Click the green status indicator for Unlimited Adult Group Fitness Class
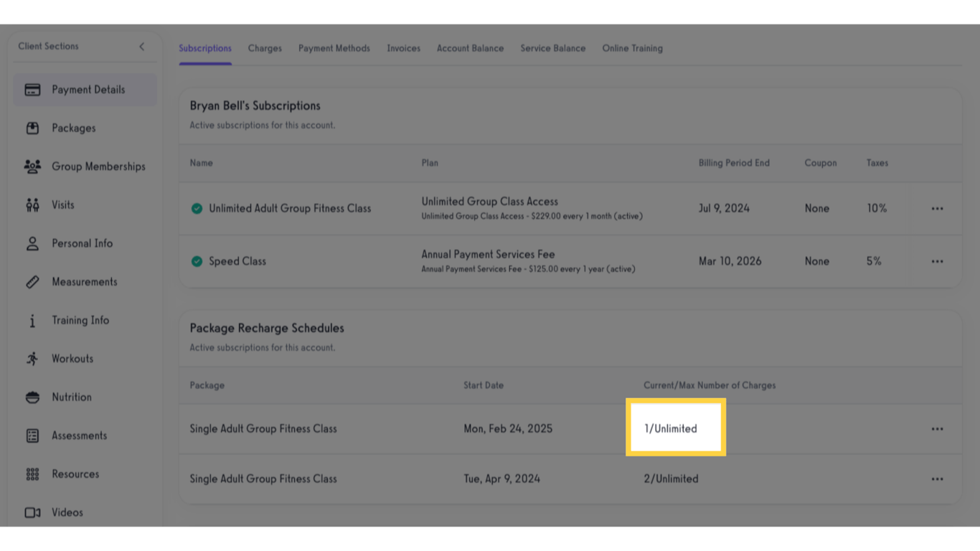 197,208
